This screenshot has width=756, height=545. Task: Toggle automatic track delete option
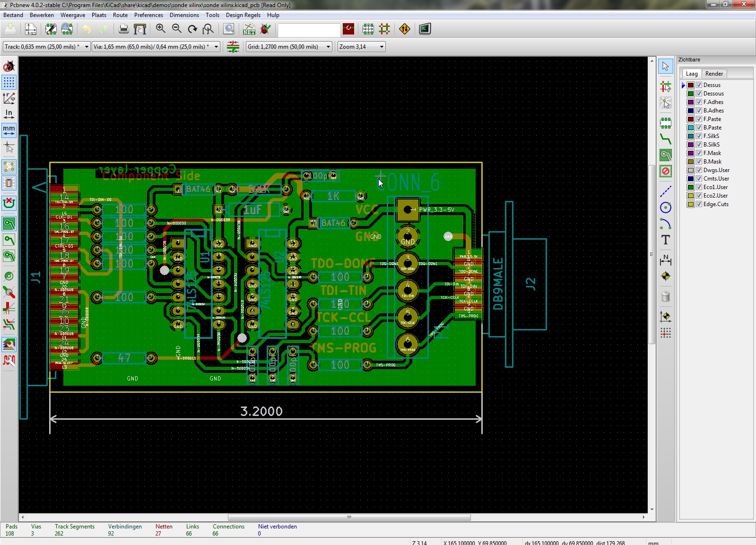click(x=9, y=203)
